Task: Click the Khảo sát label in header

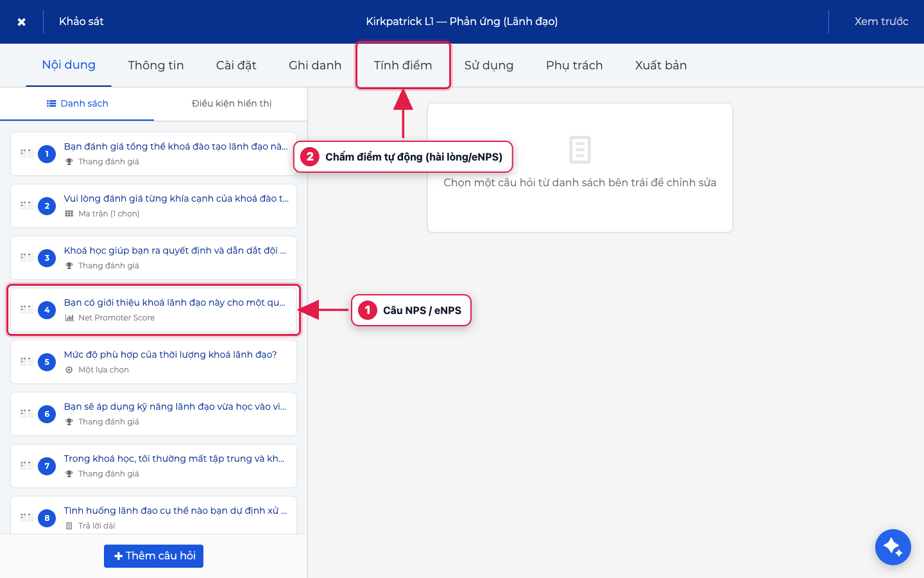Action: coord(81,21)
